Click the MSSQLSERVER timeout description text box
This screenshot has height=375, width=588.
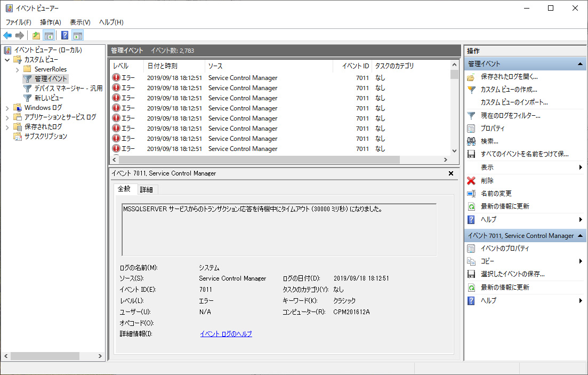pos(279,230)
